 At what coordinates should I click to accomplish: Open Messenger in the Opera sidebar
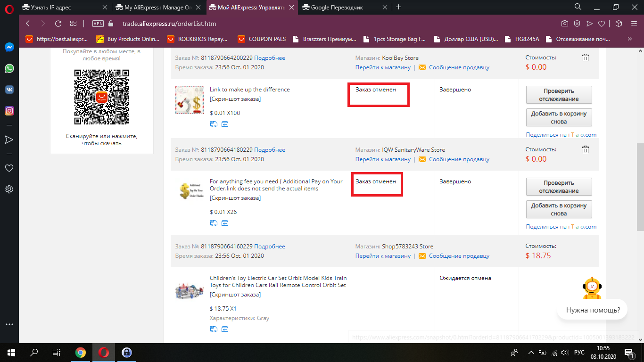pyautogui.click(x=9, y=47)
